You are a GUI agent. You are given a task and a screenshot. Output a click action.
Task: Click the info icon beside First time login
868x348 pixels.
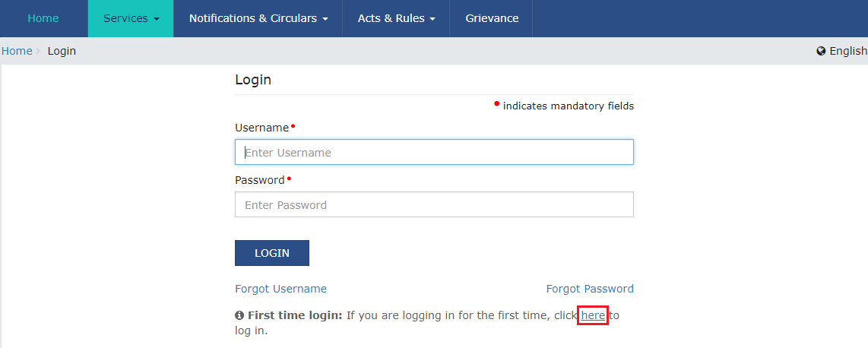(x=239, y=315)
